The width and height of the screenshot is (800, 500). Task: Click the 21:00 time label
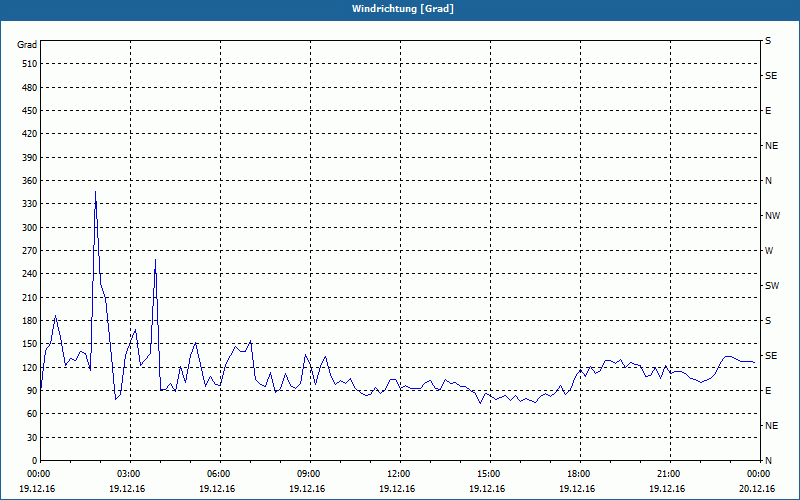click(670, 473)
